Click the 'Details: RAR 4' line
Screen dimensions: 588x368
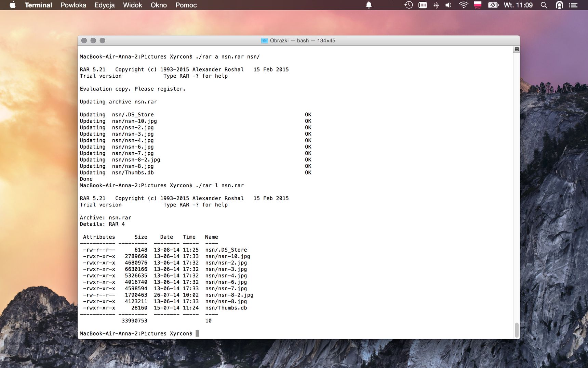(102, 224)
